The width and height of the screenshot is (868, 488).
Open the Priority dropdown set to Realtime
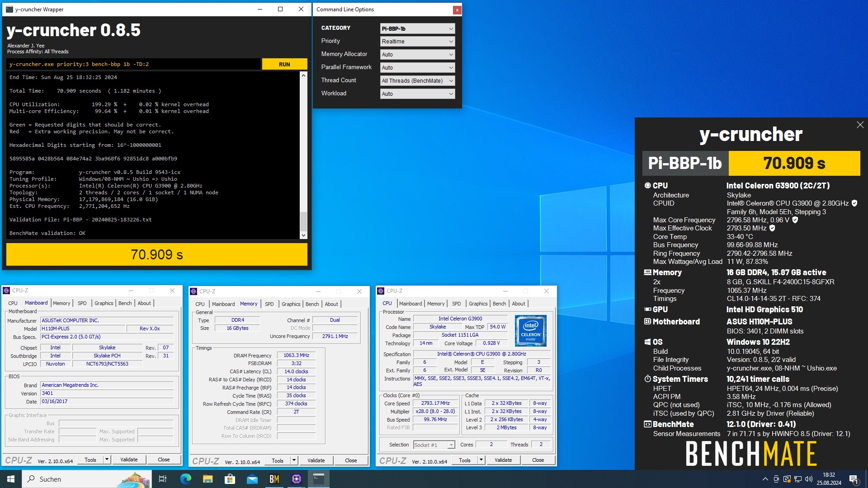(417, 41)
